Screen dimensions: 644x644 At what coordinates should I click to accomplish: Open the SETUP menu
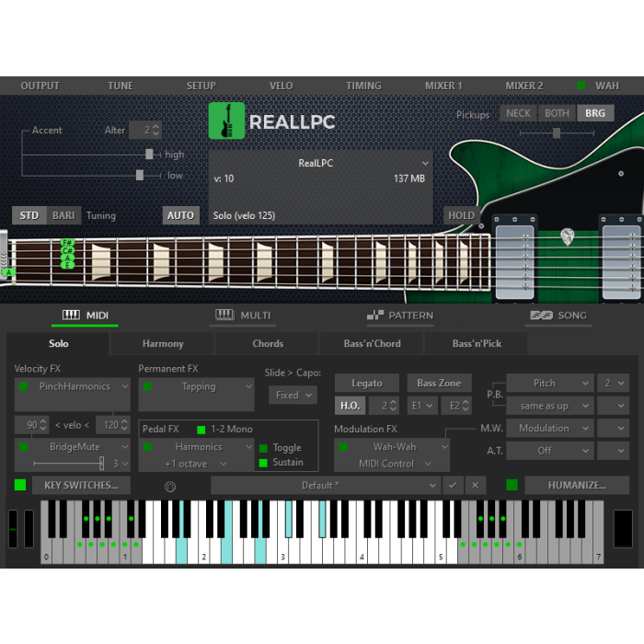[201, 86]
